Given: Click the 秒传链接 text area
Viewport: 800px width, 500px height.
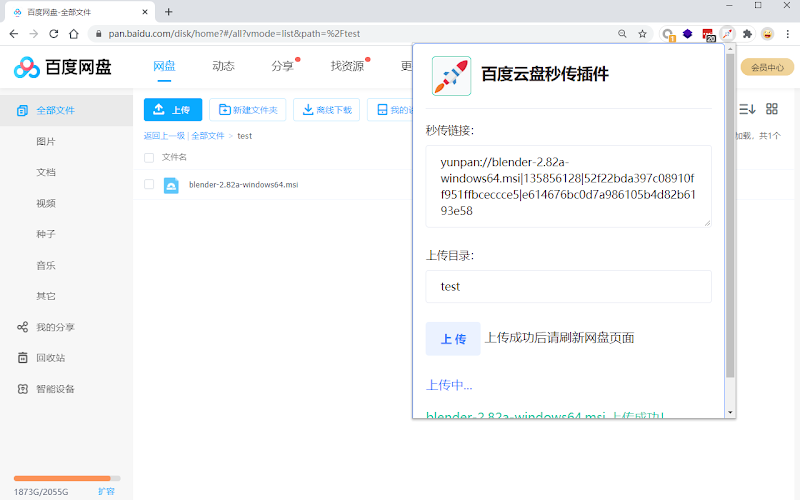Looking at the screenshot, I should 568,186.
